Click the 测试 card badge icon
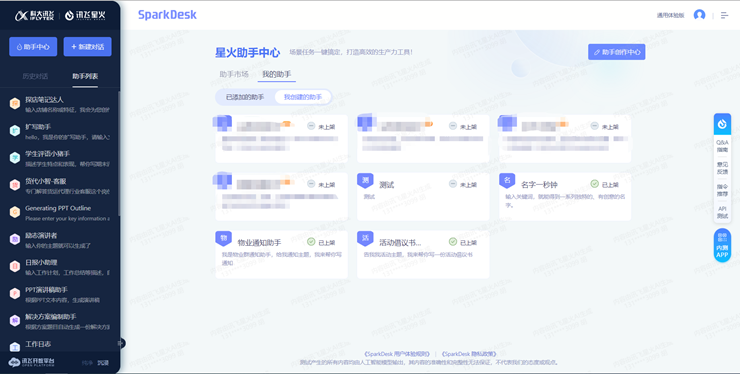Viewport: 740px width, 374px height. click(x=365, y=180)
